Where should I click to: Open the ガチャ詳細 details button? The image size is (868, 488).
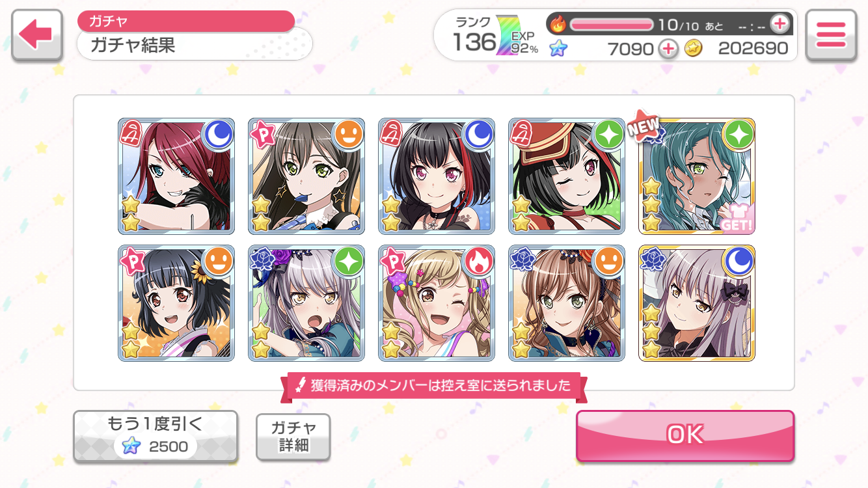pos(293,437)
